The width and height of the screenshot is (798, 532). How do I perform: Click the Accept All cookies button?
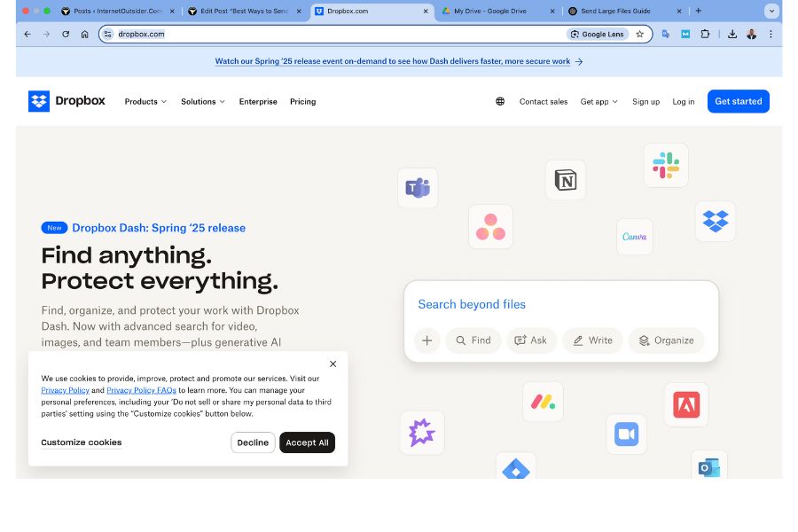308,443
